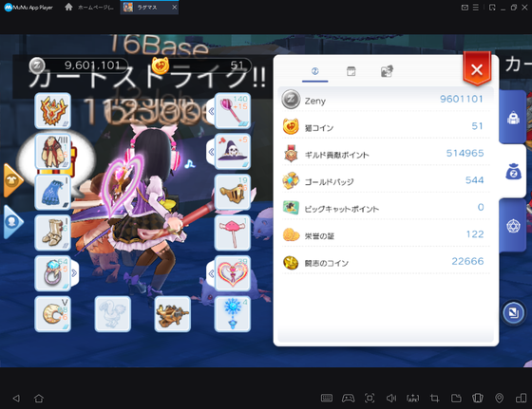The width and height of the screenshot is (532, 409).
Task: Open the ホームページ tab in MuMu
Action: tap(89, 7)
